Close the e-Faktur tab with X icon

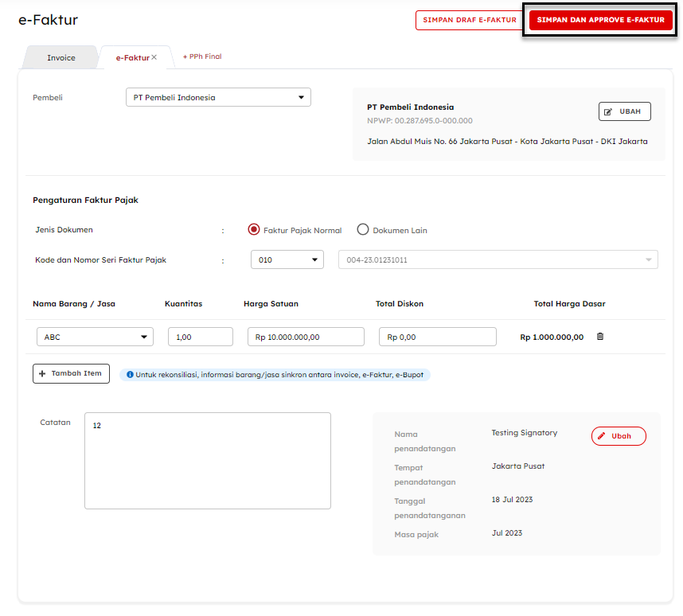(154, 57)
